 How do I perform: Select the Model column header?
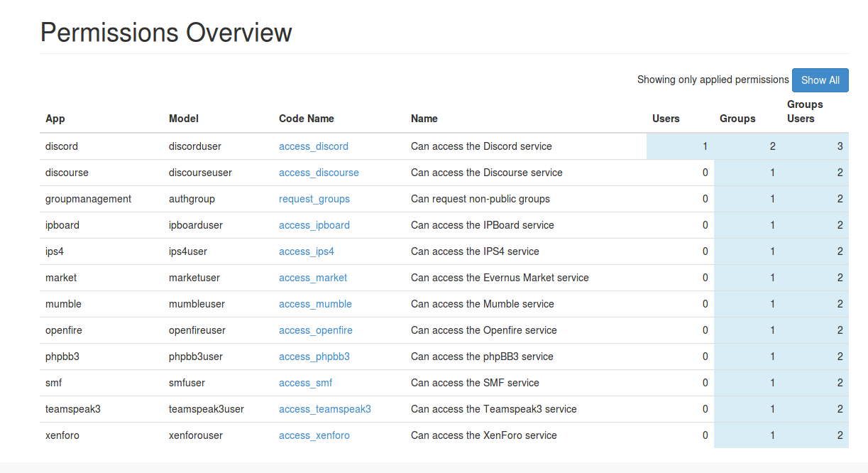[184, 119]
